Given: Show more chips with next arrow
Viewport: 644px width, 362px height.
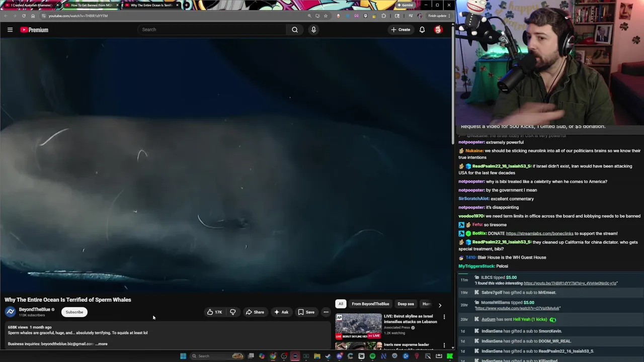Looking at the screenshot, I should tap(440, 305).
